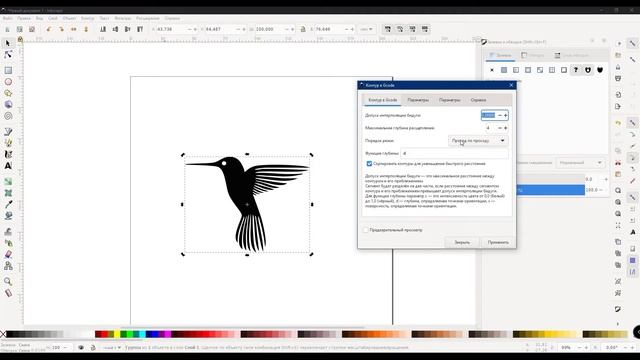This screenshot has width=640, height=360.
Task: Open the Extensions menu in the menu bar
Action: pyautogui.click(x=147, y=18)
